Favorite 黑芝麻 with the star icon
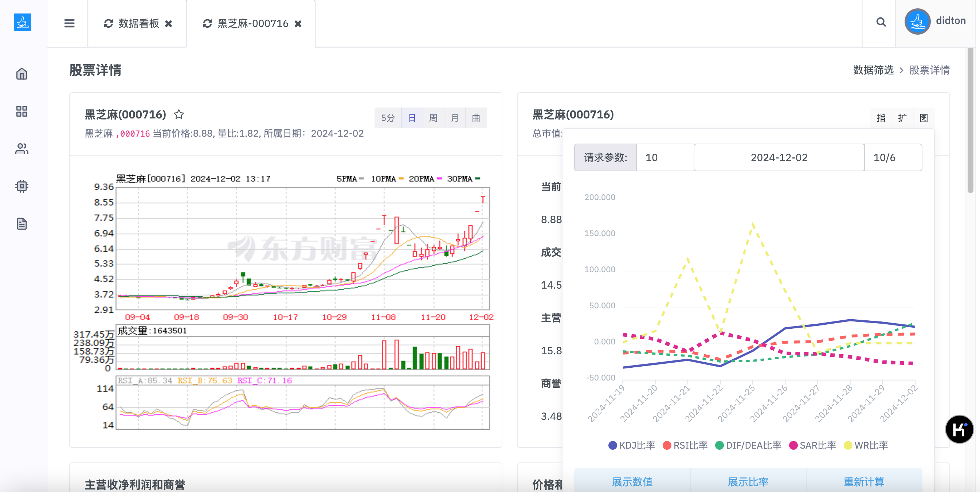Screen dimensions: 980x492 click(x=179, y=114)
